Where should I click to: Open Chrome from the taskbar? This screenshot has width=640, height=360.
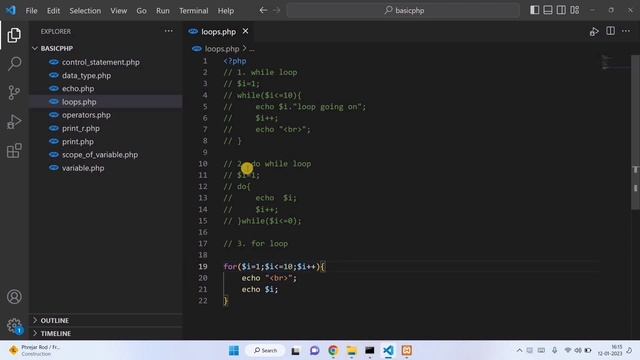coord(333,350)
